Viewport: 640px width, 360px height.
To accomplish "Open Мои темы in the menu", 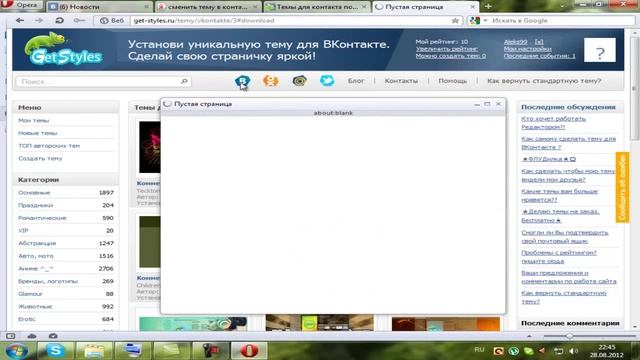I will coord(33,120).
